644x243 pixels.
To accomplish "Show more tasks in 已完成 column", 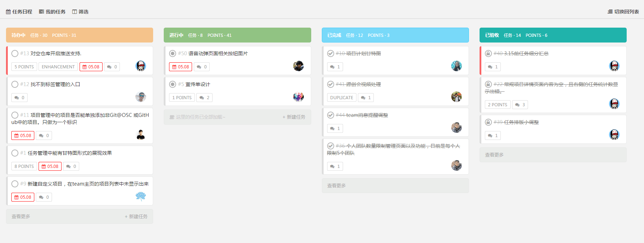I will [x=336, y=186].
